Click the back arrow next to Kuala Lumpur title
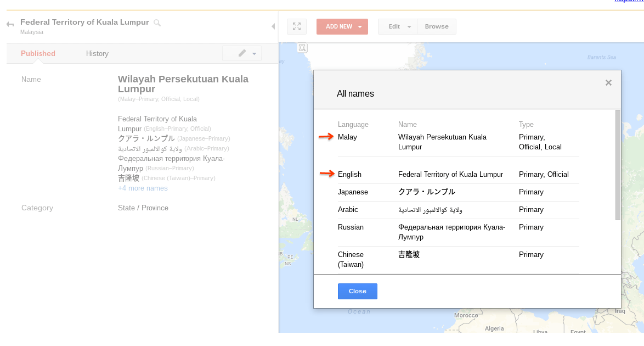Image resolution: width=644 pixels, height=346 pixels. pyautogui.click(x=10, y=23)
